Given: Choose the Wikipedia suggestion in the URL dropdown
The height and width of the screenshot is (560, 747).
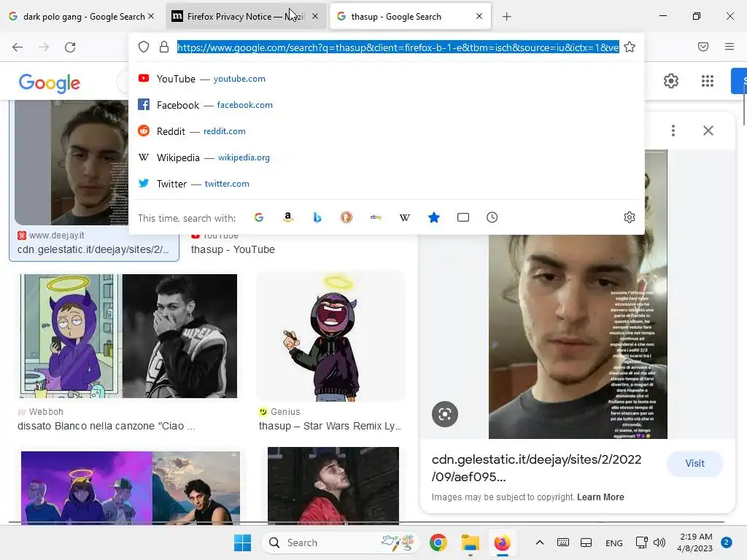Looking at the screenshot, I should click(x=387, y=157).
